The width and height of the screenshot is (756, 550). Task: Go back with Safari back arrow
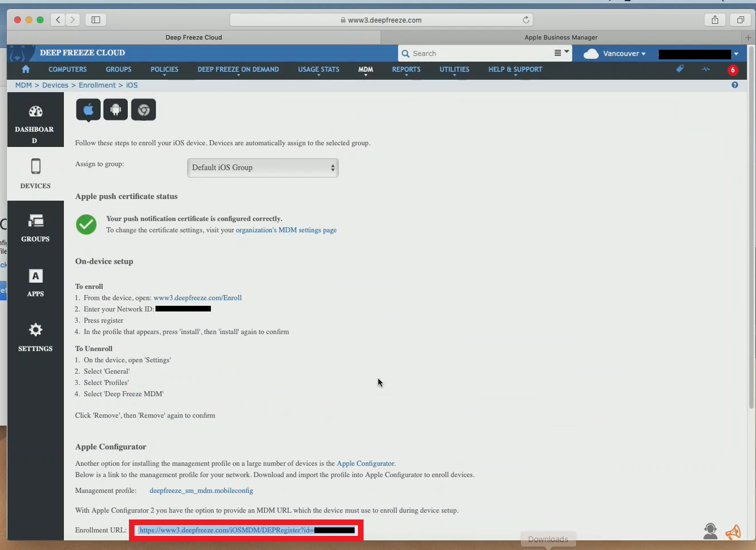coord(58,20)
